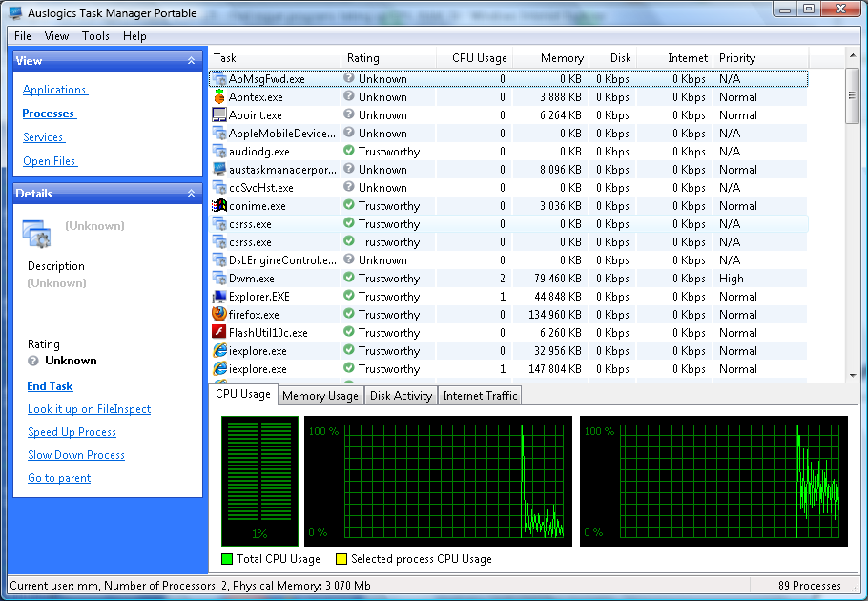Image resolution: width=868 pixels, height=601 pixels.
Task: Switch to the Memory Usage tab
Action: point(320,396)
